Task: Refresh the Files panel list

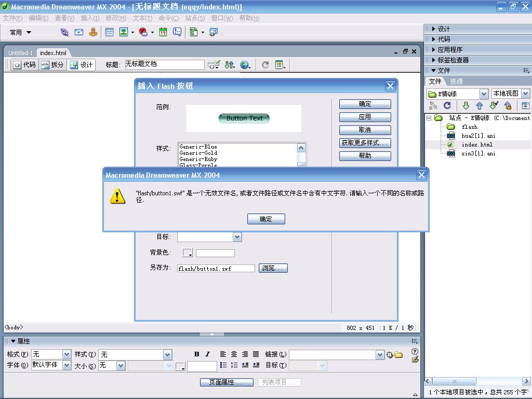Action: 447,105
